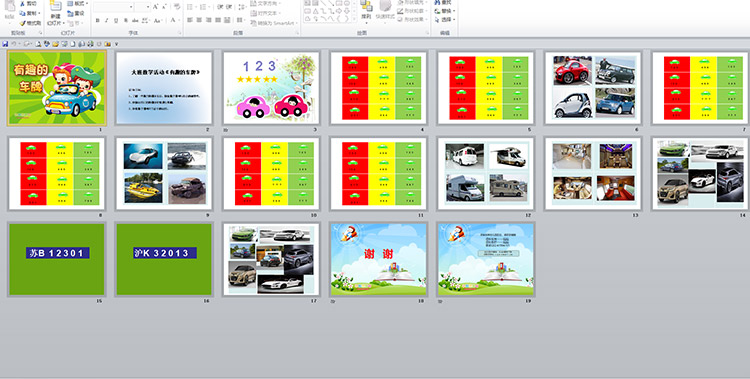Open Clipboard pane launcher
The width and height of the screenshot is (750, 379).
(x=40, y=33)
